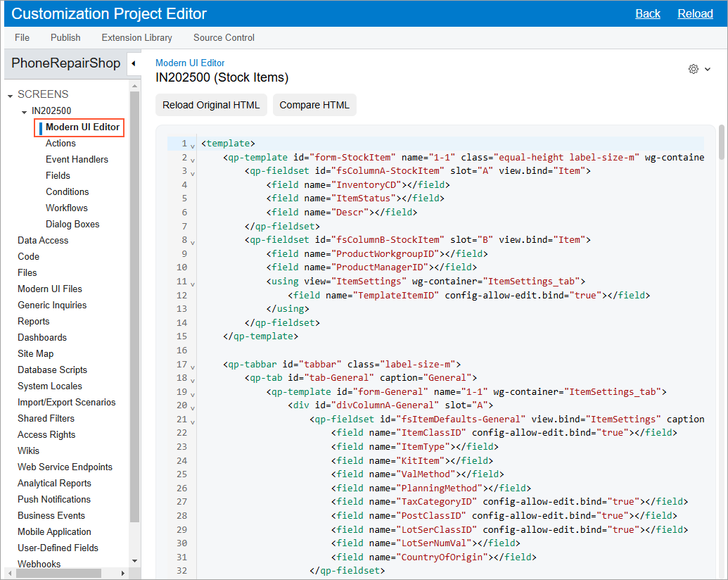This screenshot has width=728, height=580.
Task: Click the Back link
Action: tap(647, 14)
